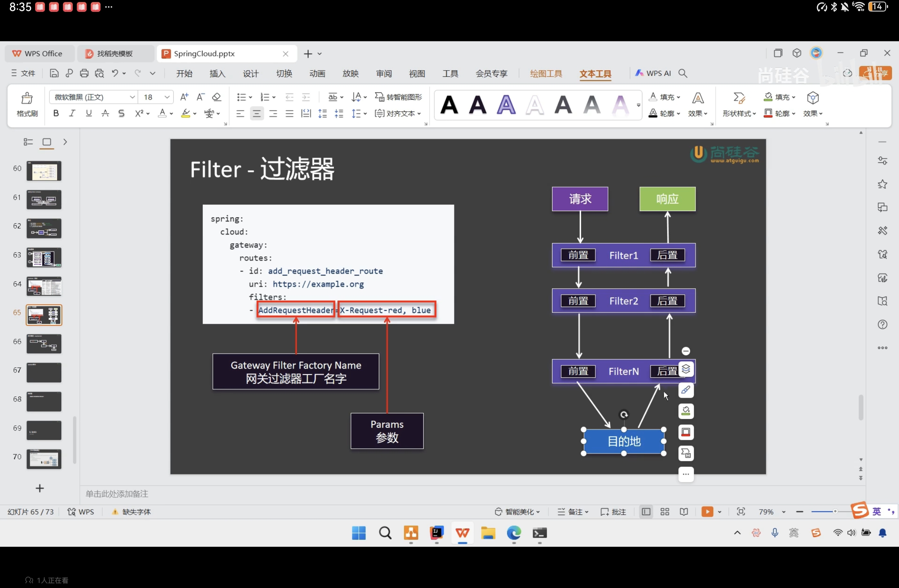This screenshot has height=588, width=899.
Task: Click the Format Painter (格式刷) icon
Action: (27, 98)
